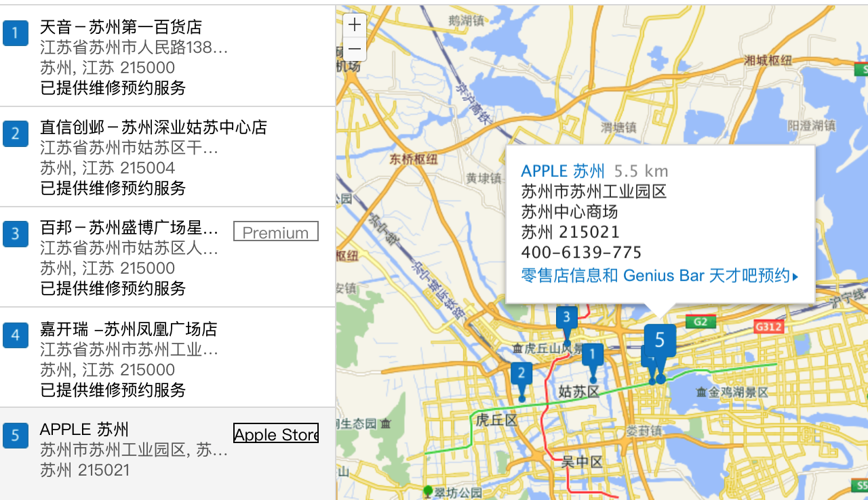Open 嘉开瑞 –苏州凤凰广场店 listing
868x500 pixels.
(128, 329)
